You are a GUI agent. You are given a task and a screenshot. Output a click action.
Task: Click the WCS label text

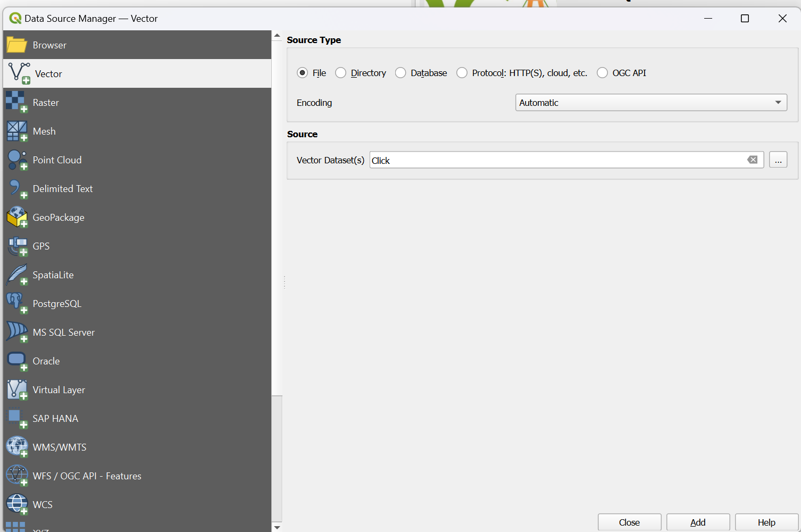pos(43,505)
